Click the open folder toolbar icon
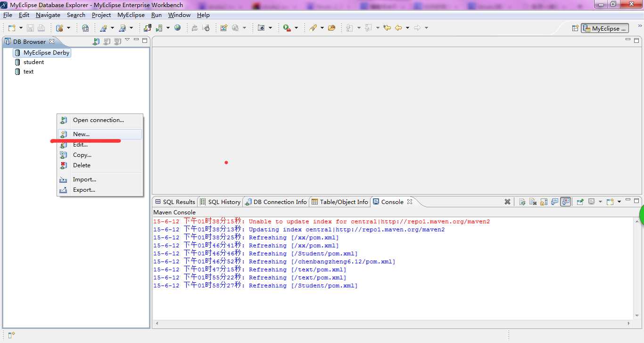The width and height of the screenshot is (644, 343). [x=331, y=28]
